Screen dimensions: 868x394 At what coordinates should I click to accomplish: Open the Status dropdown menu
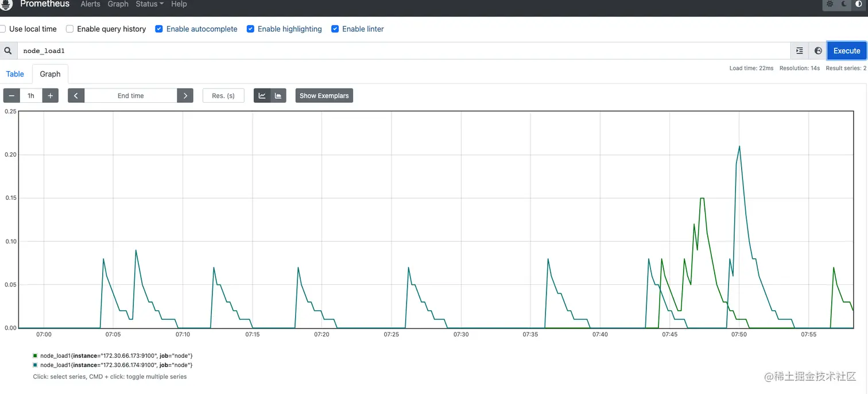(x=149, y=4)
